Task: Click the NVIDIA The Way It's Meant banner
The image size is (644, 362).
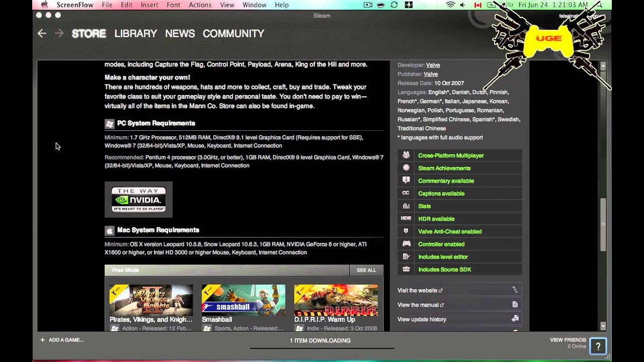Action: tap(138, 200)
